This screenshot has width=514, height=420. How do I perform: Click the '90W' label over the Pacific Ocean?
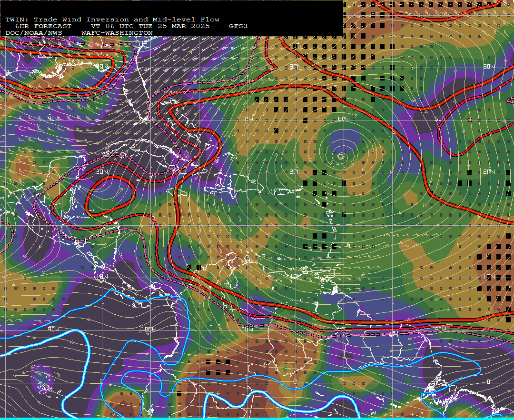point(54,329)
